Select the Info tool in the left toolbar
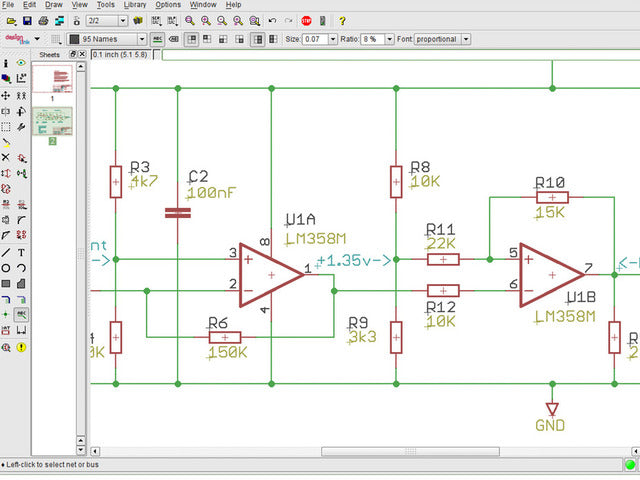The image size is (640, 480). pyautogui.click(x=7, y=61)
